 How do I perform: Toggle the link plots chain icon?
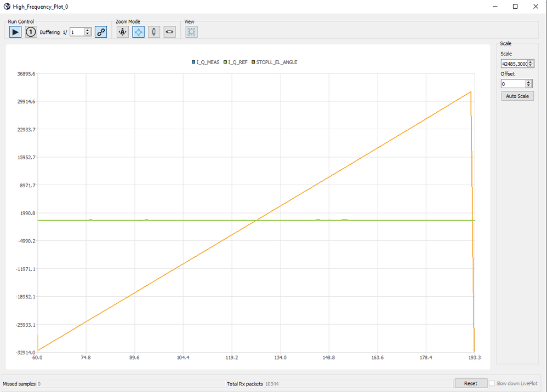tap(101, 32)
